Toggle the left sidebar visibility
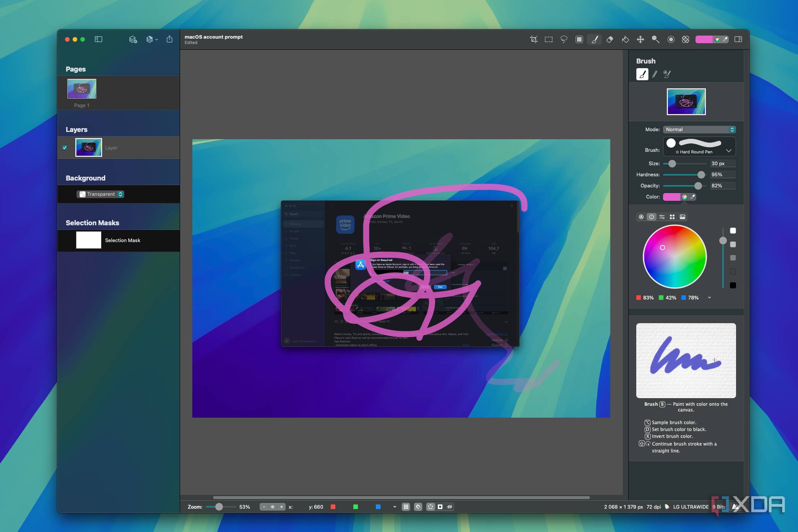Image resolution: width=798 pixels, height=532 pixels. click(98, 39)
